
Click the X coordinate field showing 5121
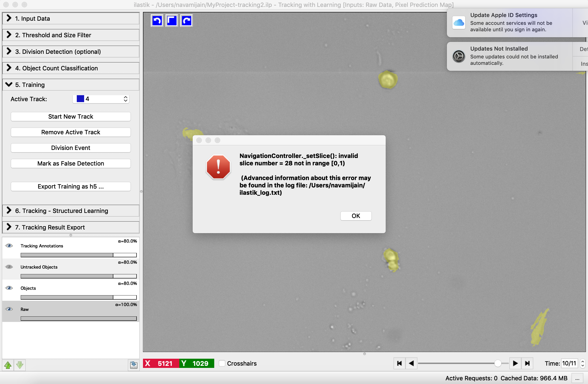[x=161, y=363]
